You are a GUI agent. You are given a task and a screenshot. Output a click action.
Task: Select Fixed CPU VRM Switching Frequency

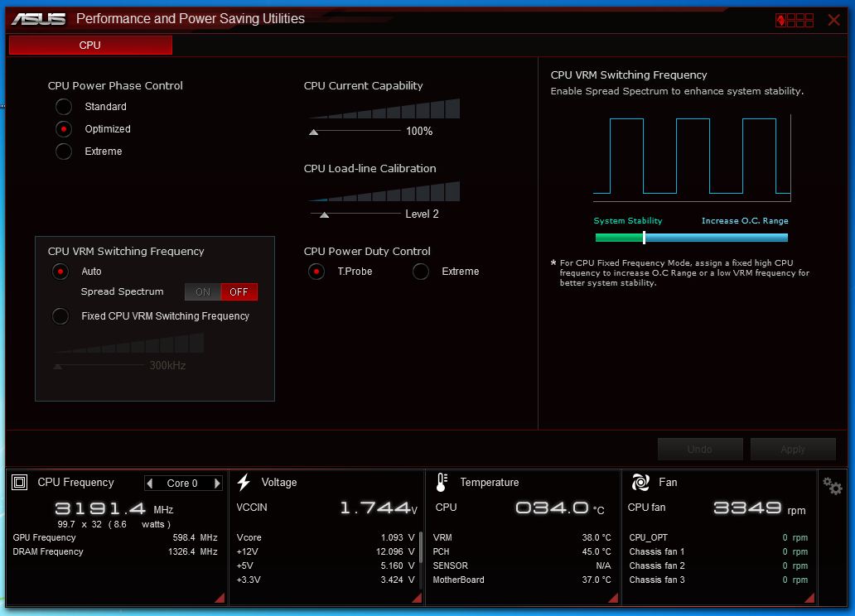click(60, 316)
